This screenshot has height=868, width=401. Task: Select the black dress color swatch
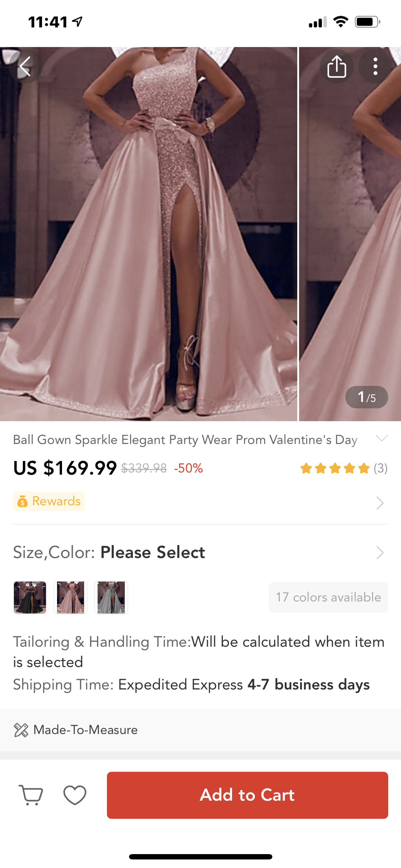[x=30, y=598]
